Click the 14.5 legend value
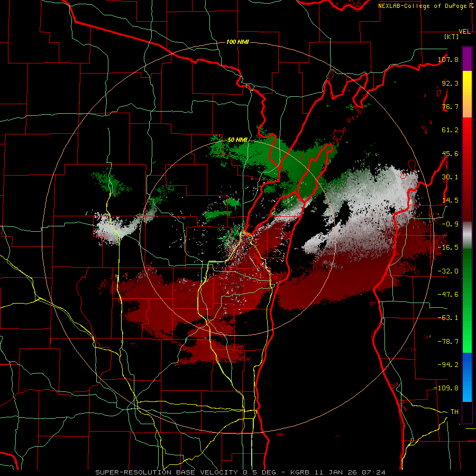 pos(450,200)
